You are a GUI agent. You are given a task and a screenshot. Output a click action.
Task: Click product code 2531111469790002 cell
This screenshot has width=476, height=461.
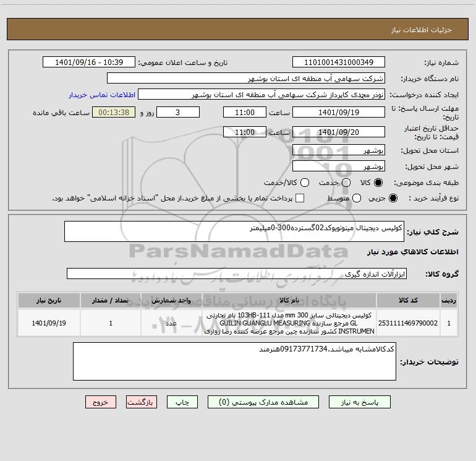tap(408, 323)
